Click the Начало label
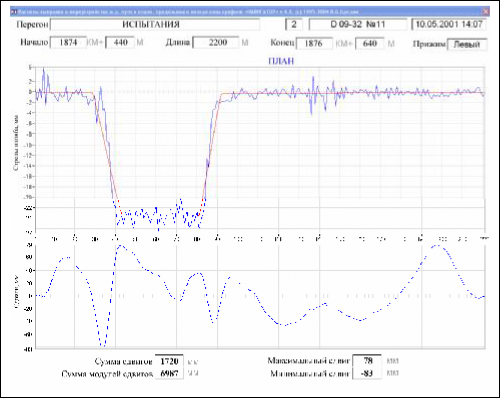This screenshot has width=500, height=398. (x=34, y=42)
